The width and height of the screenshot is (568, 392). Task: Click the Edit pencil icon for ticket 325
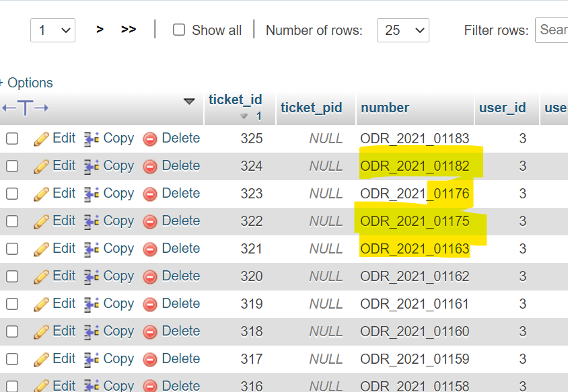pos(42,139)
